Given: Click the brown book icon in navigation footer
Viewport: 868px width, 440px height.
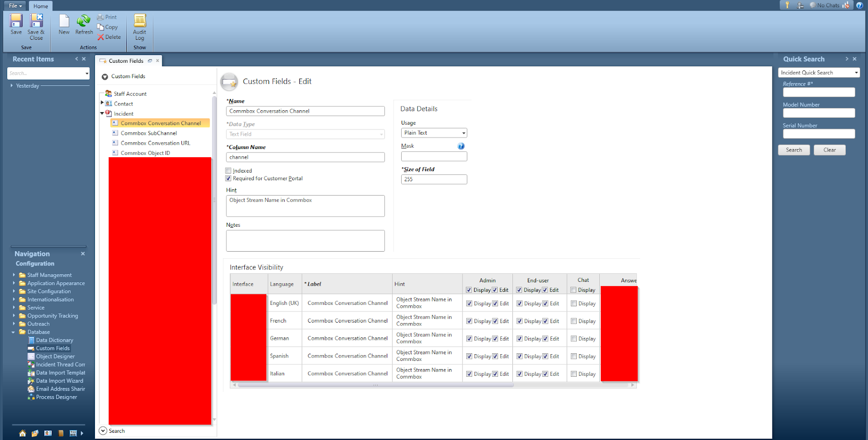Looking at the screenshot, I should (61, 433).
